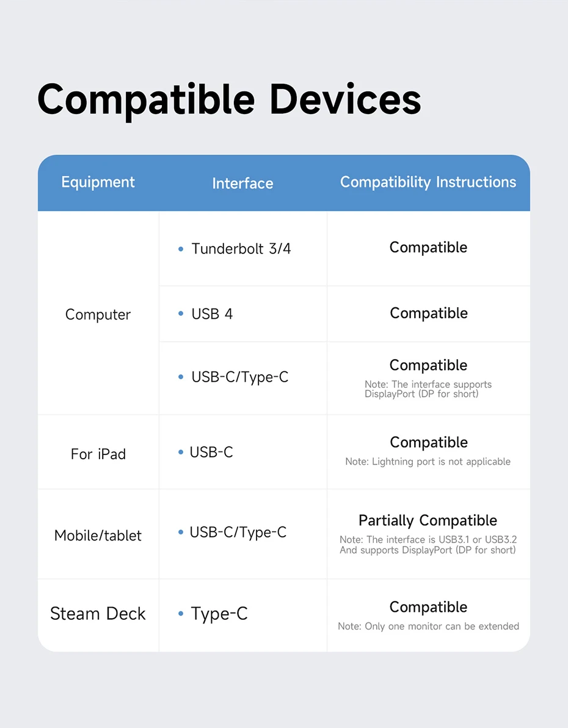Select the Tunderbolt 3/4 interface entry
This screenshot has width=568, height=728.
coord(241,249)
